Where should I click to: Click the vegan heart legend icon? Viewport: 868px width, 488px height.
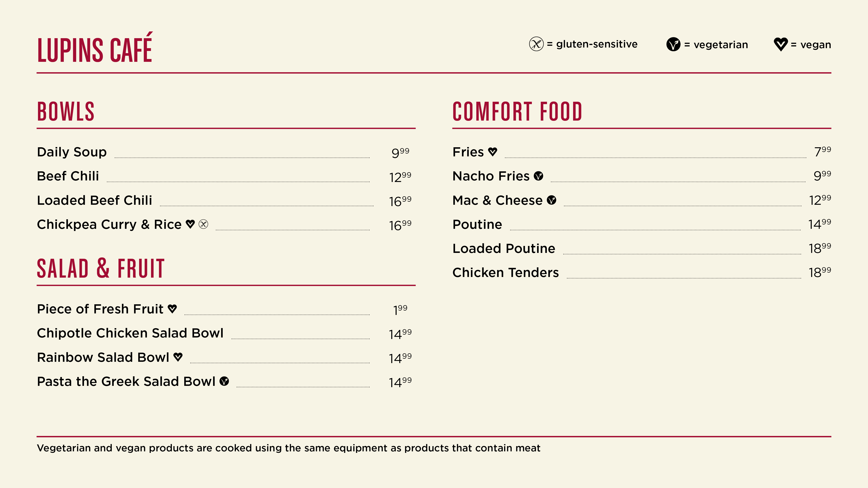pyautogui.click(x=780, y=44)
